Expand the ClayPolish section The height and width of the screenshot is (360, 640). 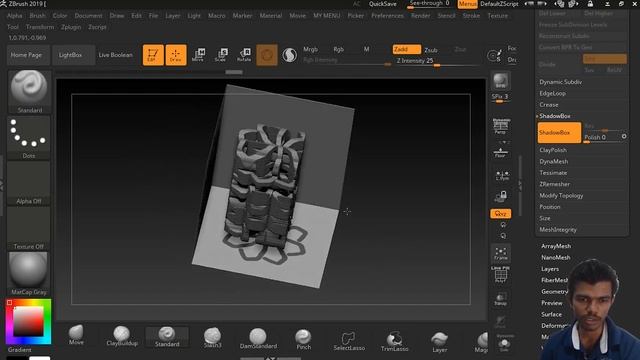553,150
